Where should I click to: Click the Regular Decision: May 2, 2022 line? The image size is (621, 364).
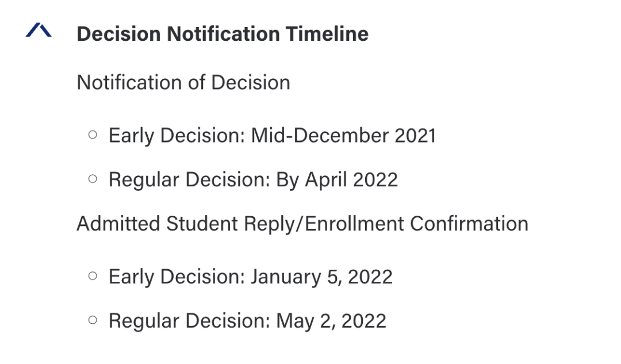click(247, 321)
